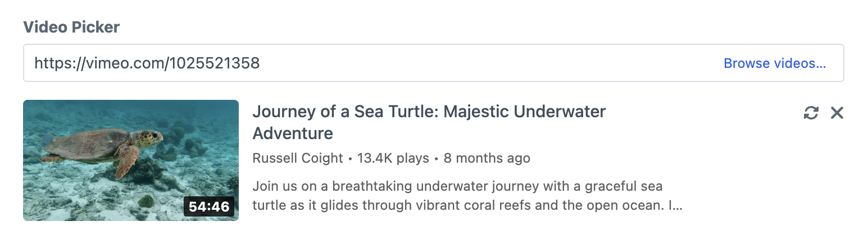Click the refresh video metadata icon
Image resolution: width=868 pixels, height=244 pixels.
(811, 113)
